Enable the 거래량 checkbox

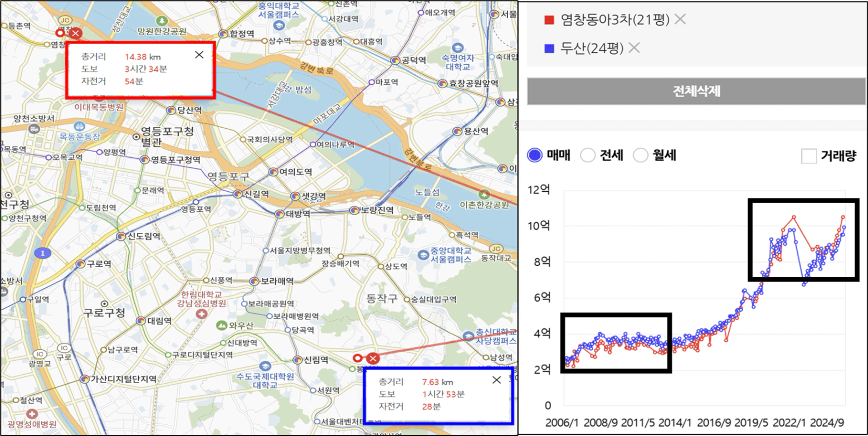[808, 156]
